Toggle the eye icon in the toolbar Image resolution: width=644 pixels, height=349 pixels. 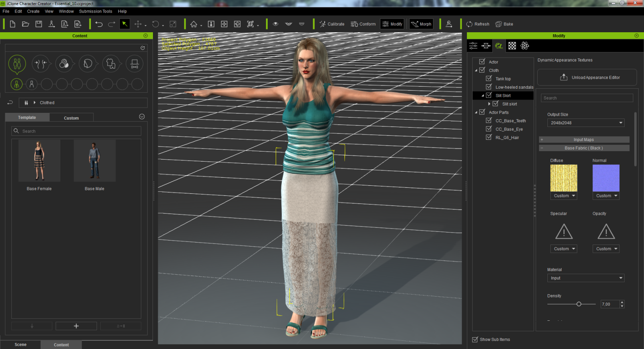[276, 24]
